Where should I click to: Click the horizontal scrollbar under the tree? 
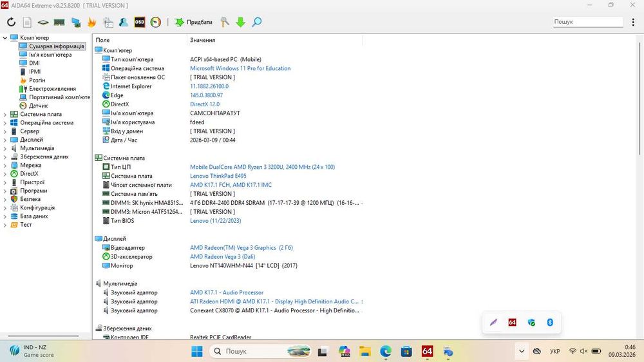pyautogui.click(x=43, y=336)
